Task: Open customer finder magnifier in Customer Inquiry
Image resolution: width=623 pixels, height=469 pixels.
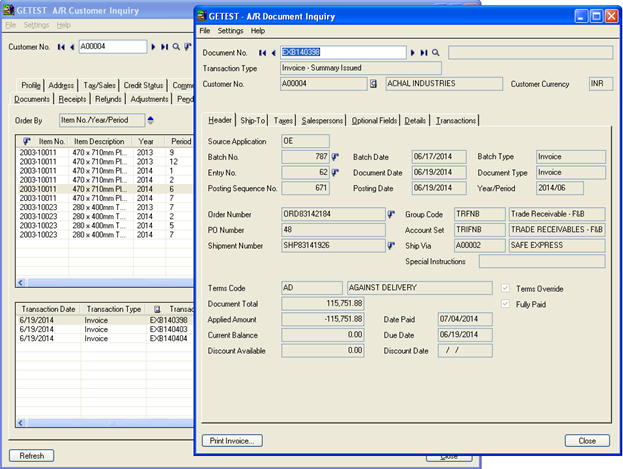Action: coord(176,46)
